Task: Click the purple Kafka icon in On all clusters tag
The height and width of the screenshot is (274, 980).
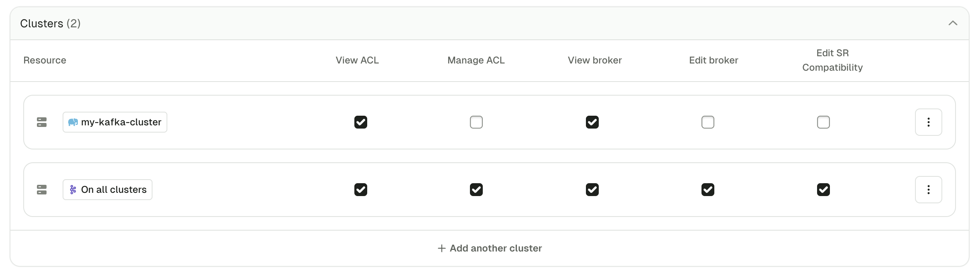Action: pos(73,190)
